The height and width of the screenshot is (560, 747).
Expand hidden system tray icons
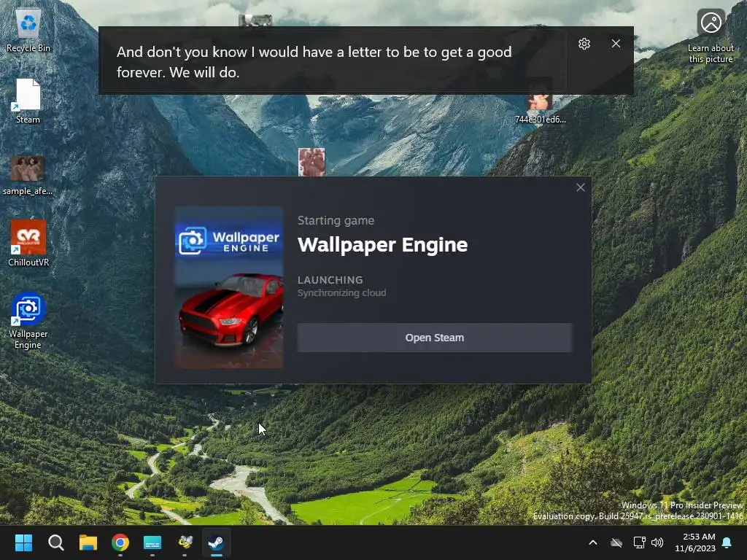(593, 542)
